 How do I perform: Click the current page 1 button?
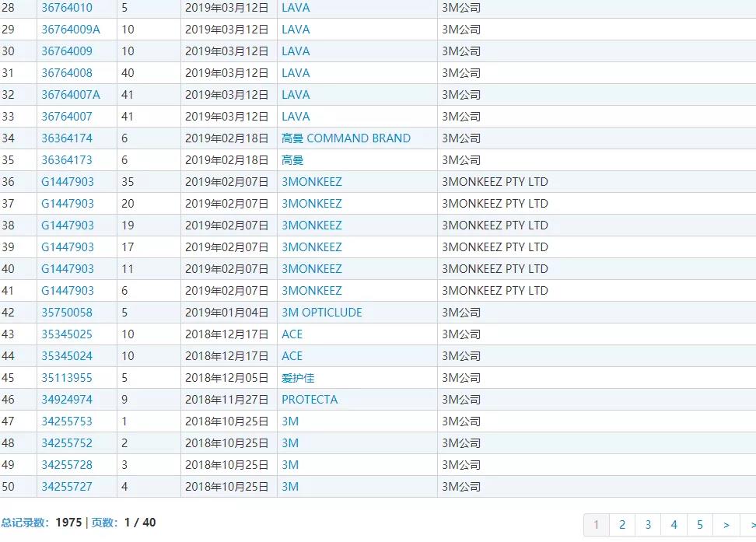click(x=597, y=525)
